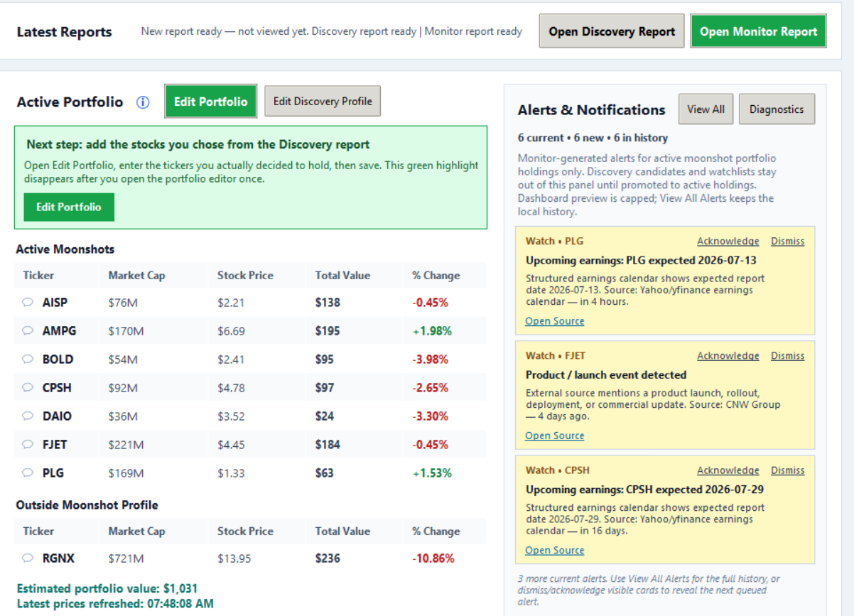854x616 pixels.
Task: Click AISP total value $138
Action: pos(328,303)
